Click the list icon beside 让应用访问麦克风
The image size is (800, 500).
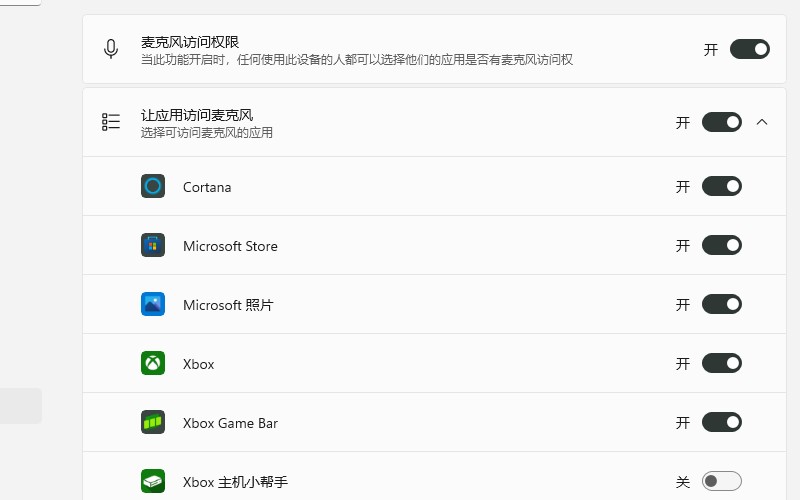click(111, 122)
